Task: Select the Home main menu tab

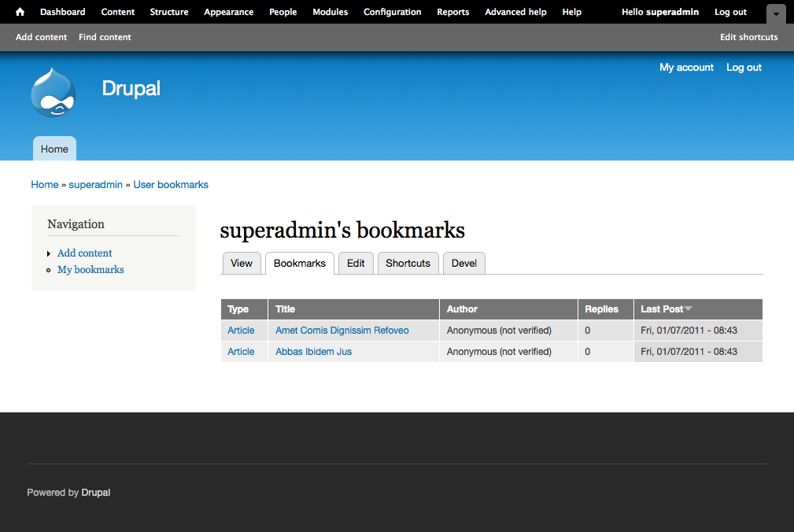Action: [x=54, y=149]
